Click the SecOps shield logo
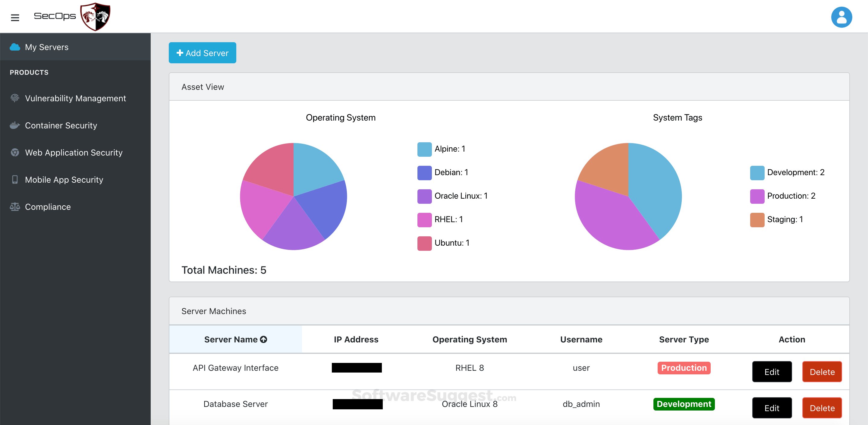Viewport: 868px width, 425px height. (x=95, y=16)
